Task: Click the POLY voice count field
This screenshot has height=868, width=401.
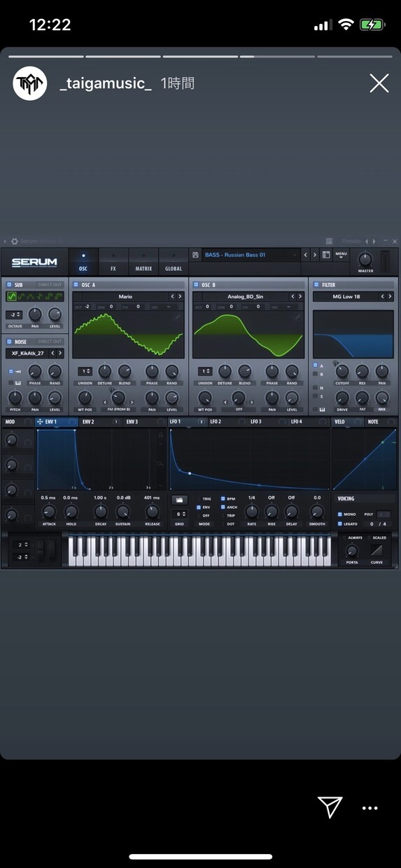Action: [384, 514]
